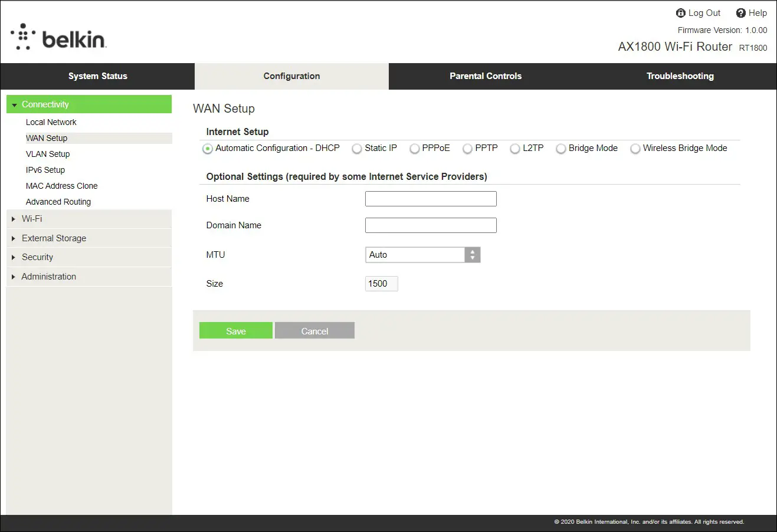The height and width of the screenshot is (532, 777).
Task: Click the RT1800 model label
Action: (x=753, y=48)
